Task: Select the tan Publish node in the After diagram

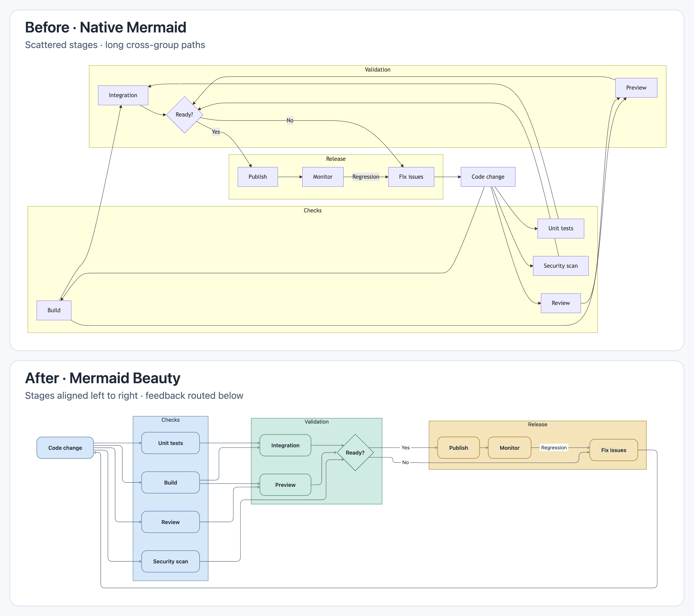Action: [458, 448]
